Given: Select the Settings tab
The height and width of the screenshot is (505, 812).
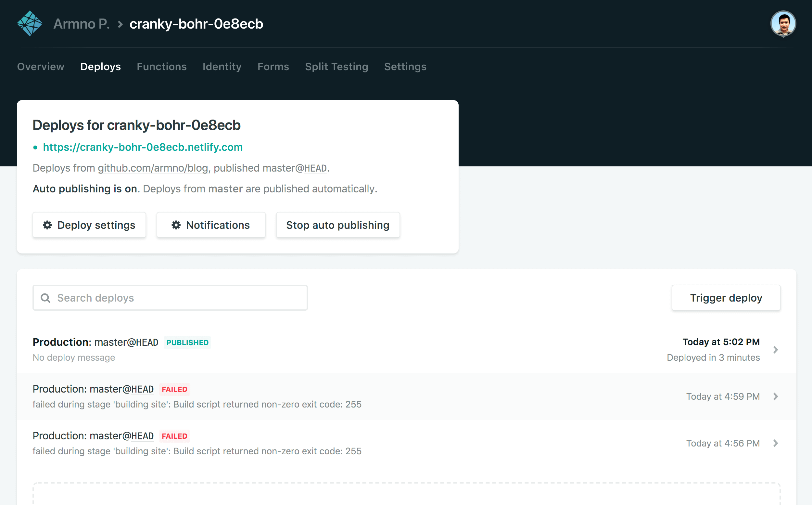Looking at the screenshot, I should [x=405, y=66].
